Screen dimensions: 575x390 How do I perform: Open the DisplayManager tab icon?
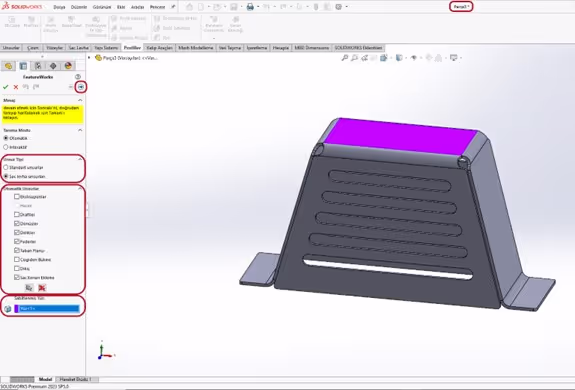coord(68,66)
